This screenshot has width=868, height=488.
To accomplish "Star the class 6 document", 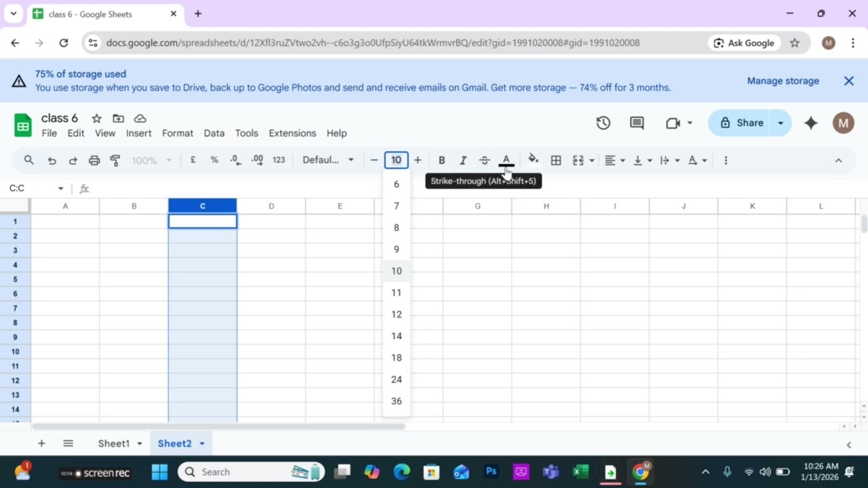I will (96, 118).
